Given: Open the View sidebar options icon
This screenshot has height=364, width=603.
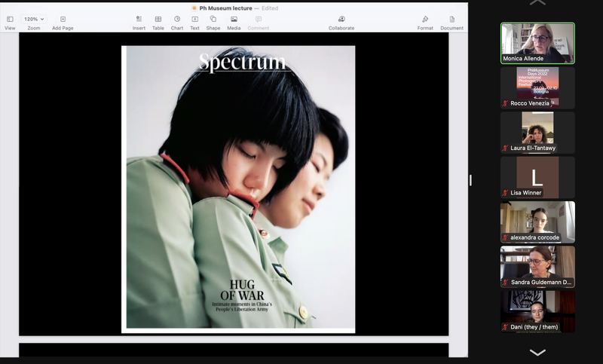Looking at the screenshot, I should point(10,20).
